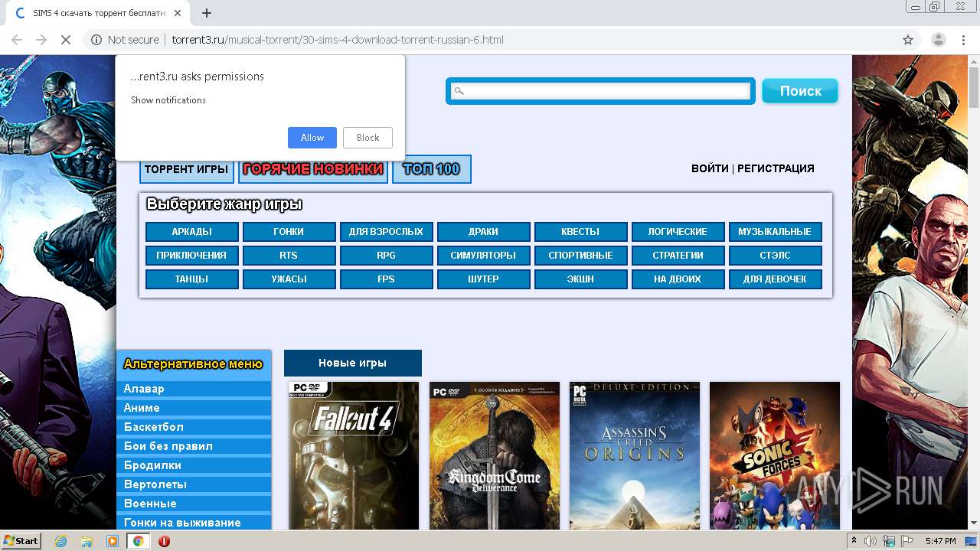Viewport: 980px width, 551px height.
Task: Click the red antivirus taskbar icon
Action: pyautogui.click(x=164, y=541)
